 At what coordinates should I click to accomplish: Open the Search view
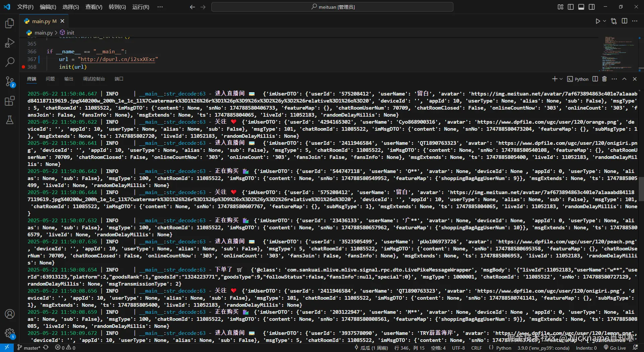tap(10, 62)
